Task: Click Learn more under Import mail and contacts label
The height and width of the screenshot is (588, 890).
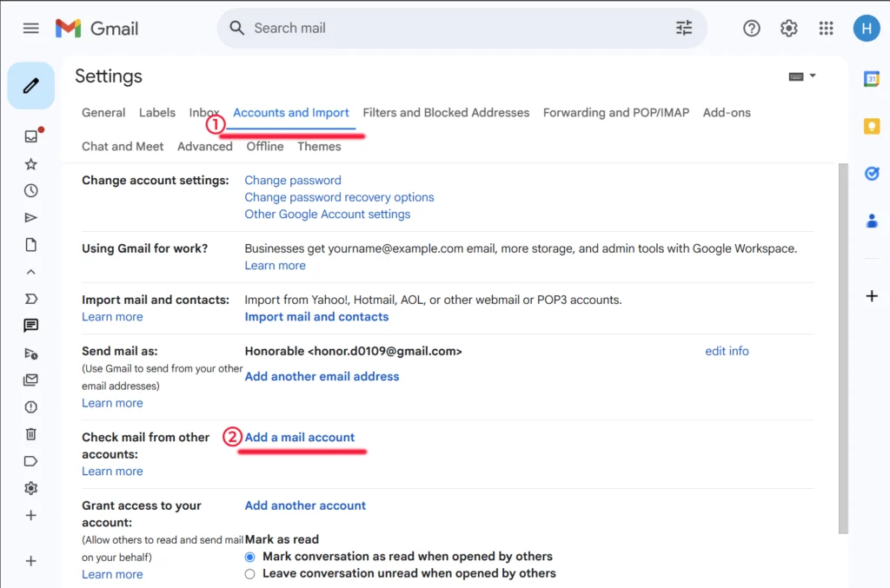Action: click(x=112, y=317)
